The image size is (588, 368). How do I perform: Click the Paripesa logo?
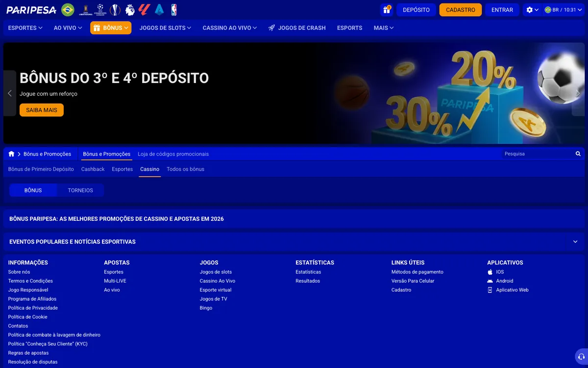31,10
